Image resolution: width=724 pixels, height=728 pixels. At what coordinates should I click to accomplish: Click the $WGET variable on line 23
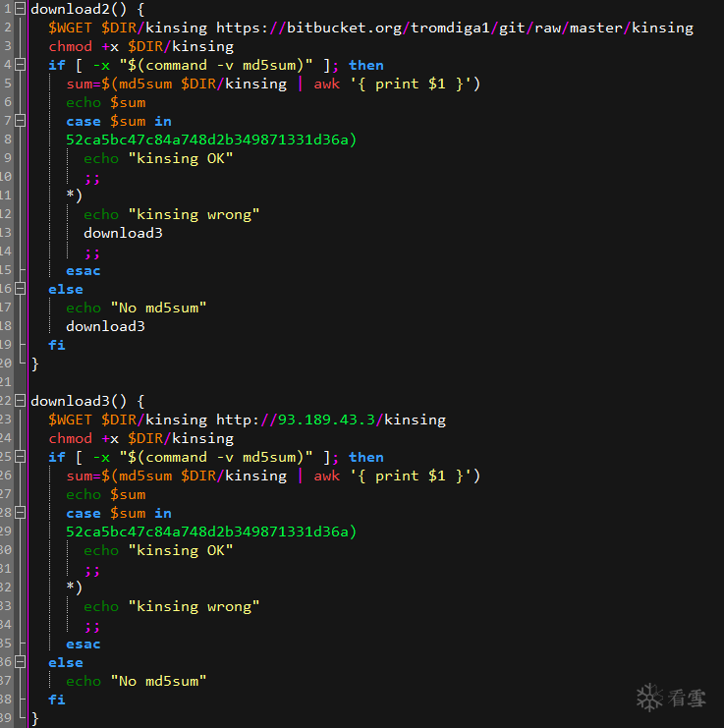pyautogui.click(x=70, y=420)
